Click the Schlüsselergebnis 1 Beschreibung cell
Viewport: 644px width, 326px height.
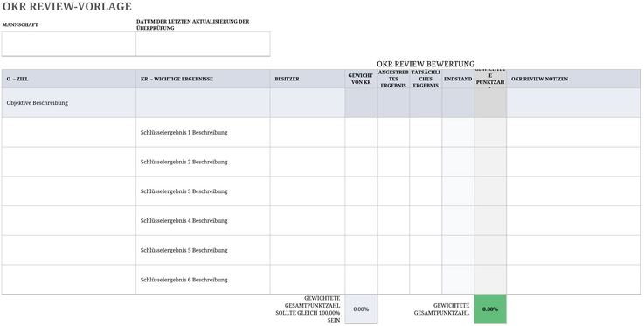click(203, 133)
